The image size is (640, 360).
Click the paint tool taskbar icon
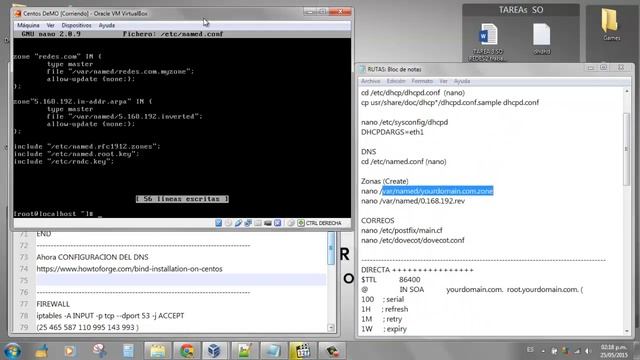99,351
